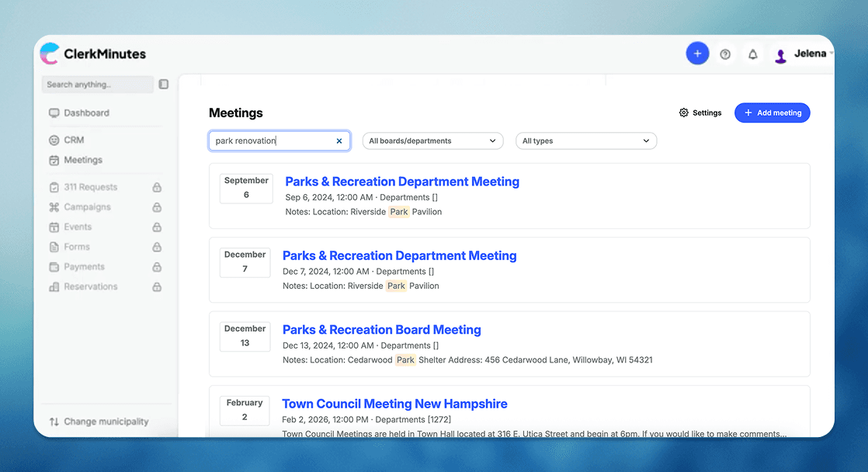Viewport: 868px width, 472px height.
Task: Click inside the meetings search field
Action: [x=272, y=141]
